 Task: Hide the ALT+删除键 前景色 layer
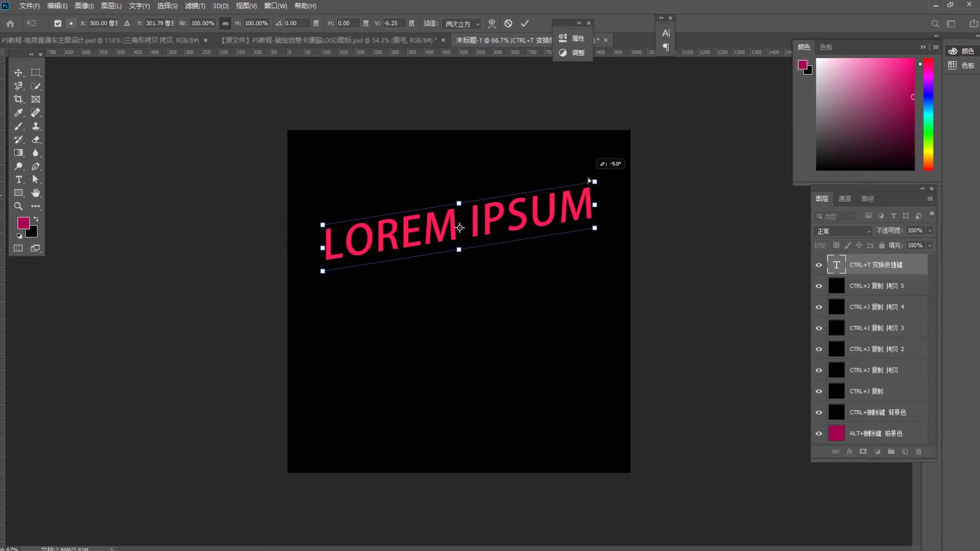pos(819,434)
